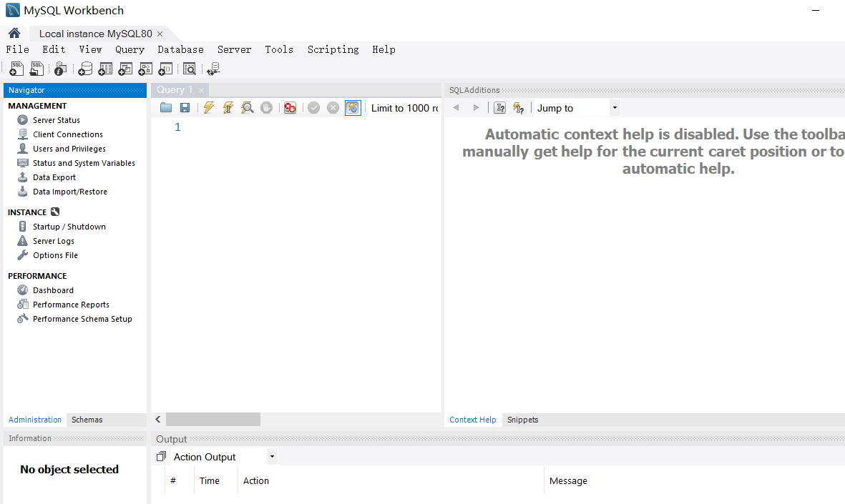The image size is (845, 504).
Task: Select the Query 1 tab
Action: (174, 90)
